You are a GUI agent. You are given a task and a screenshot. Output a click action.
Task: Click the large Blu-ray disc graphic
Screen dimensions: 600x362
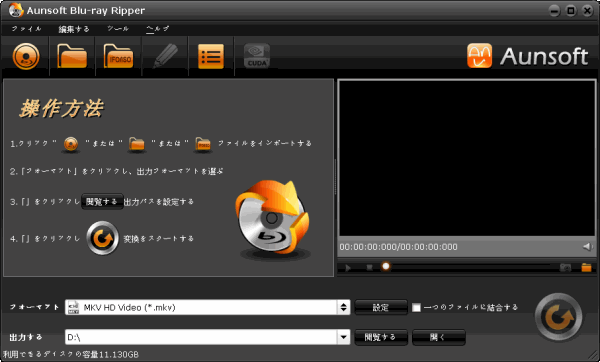[272, 218]
